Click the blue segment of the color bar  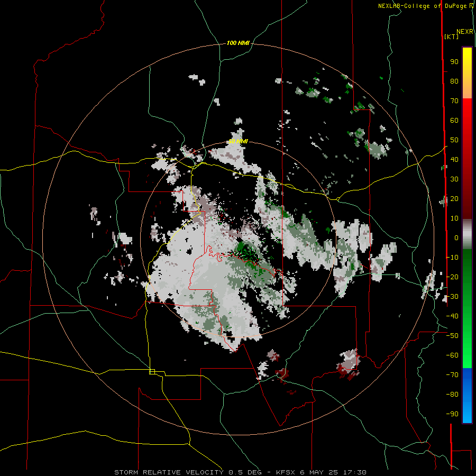(467, 396)
